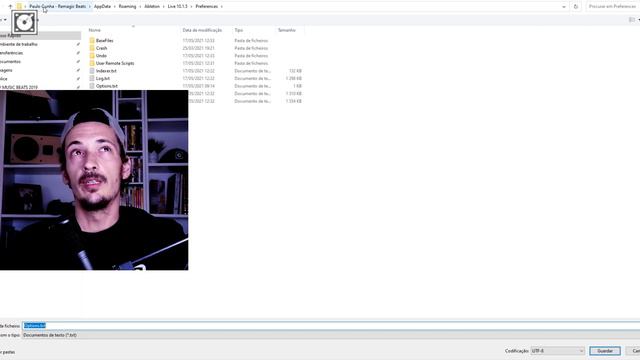Open the view layout options icon
Screen dimensions: 640x360
(632, 20)
